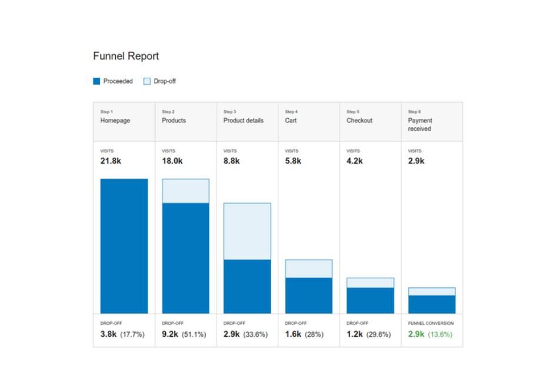Click the light drop-off segment of Cart bar
This screenshot has width=553, height=392.
pos(309,268)
